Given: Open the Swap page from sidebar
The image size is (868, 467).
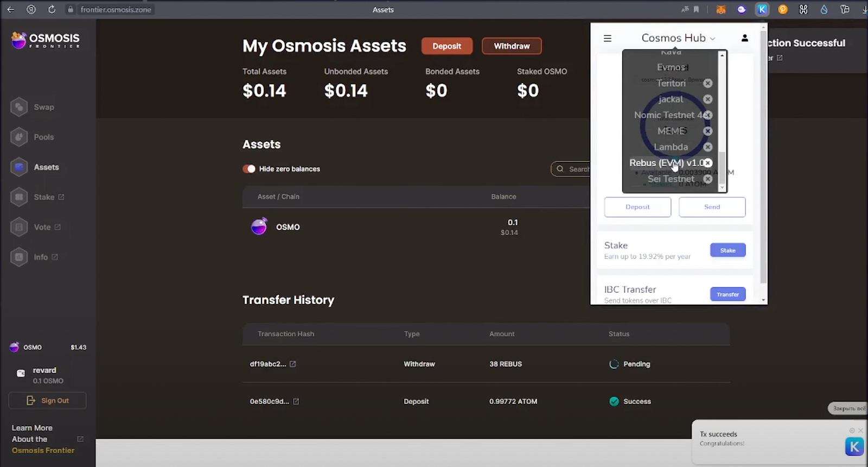Looking at the screenshot, I should coord(33,107).
